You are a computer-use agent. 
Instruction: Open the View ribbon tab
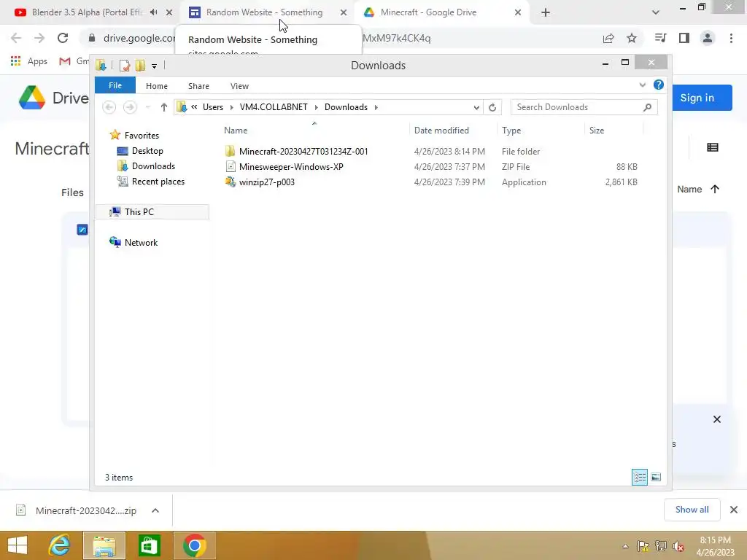239,86
